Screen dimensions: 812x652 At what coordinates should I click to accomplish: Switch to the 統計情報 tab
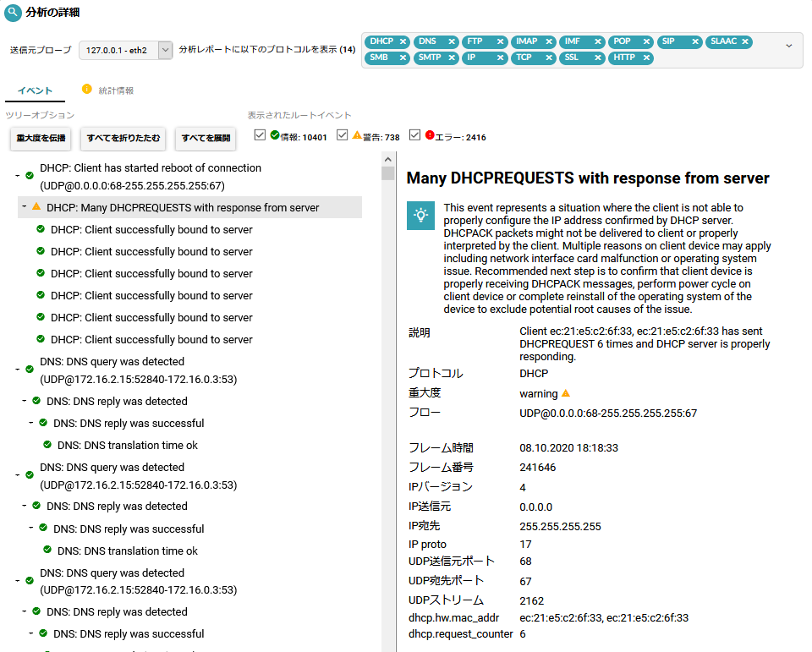(116, 90)
